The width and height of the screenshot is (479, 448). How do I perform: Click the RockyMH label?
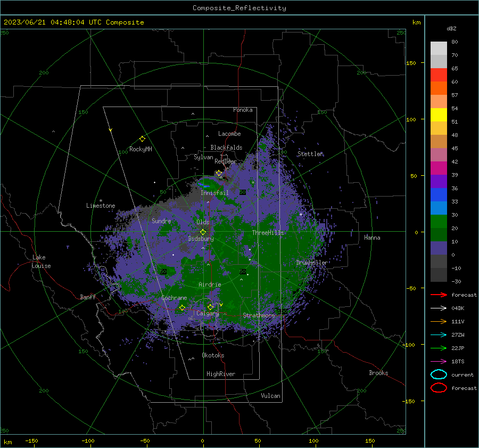(141, 149)
